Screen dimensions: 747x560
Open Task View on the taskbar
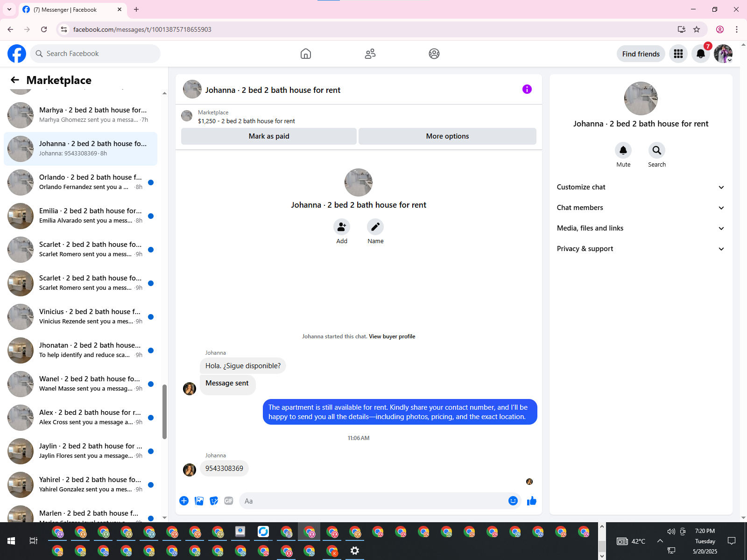pyautogui.click(x=34, y=541)
